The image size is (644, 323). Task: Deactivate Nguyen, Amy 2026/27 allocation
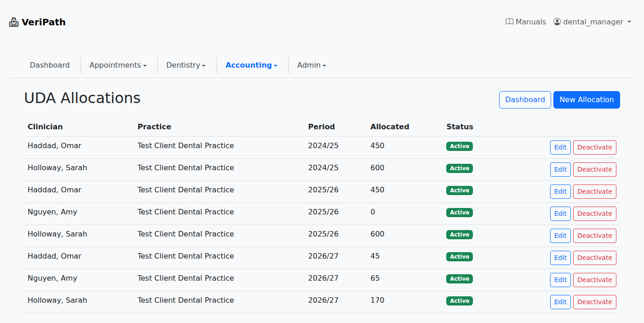(595, 280)
